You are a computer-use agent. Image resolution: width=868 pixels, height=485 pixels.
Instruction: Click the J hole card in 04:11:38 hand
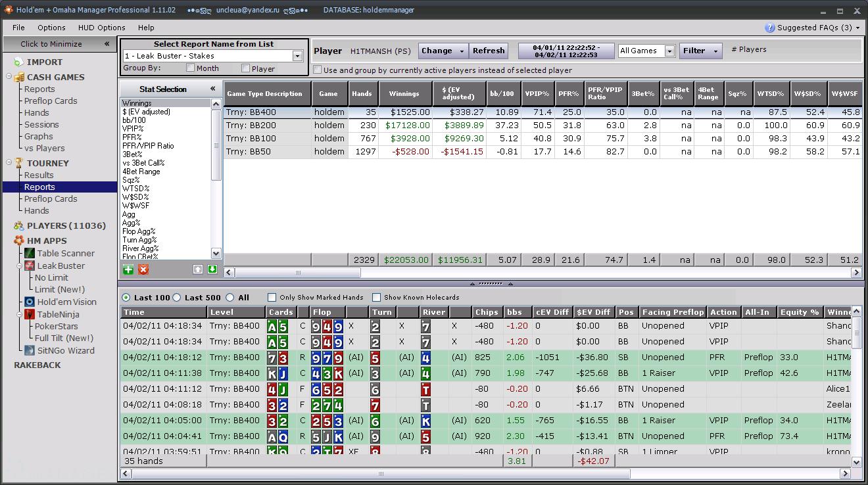(283, 373)
